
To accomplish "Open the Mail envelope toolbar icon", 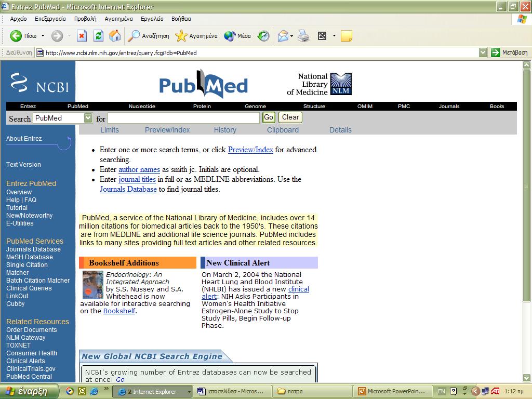I will [283, 36].
